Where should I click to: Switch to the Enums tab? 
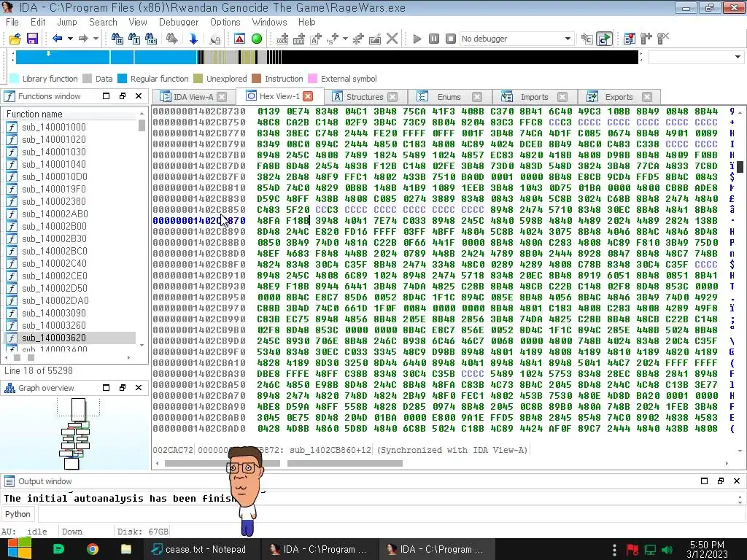click(x=449, y=97)
